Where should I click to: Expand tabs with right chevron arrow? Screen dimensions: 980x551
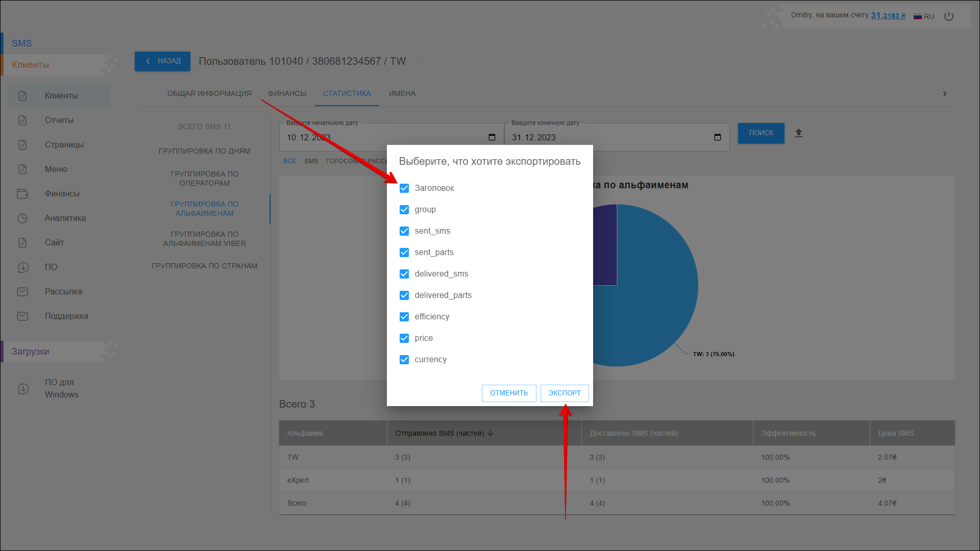click(x=945, y=94)
